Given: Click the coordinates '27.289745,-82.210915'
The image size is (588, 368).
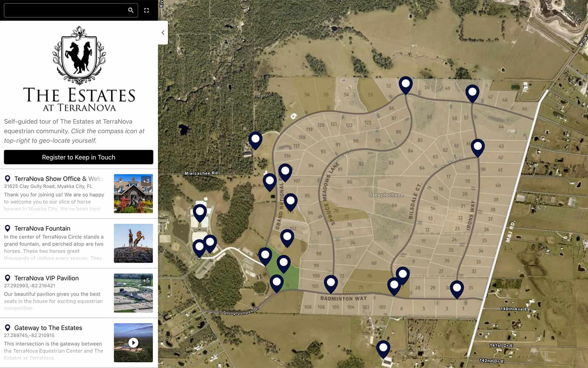Looking at the screenshot, I should click(x=29, y=335).
